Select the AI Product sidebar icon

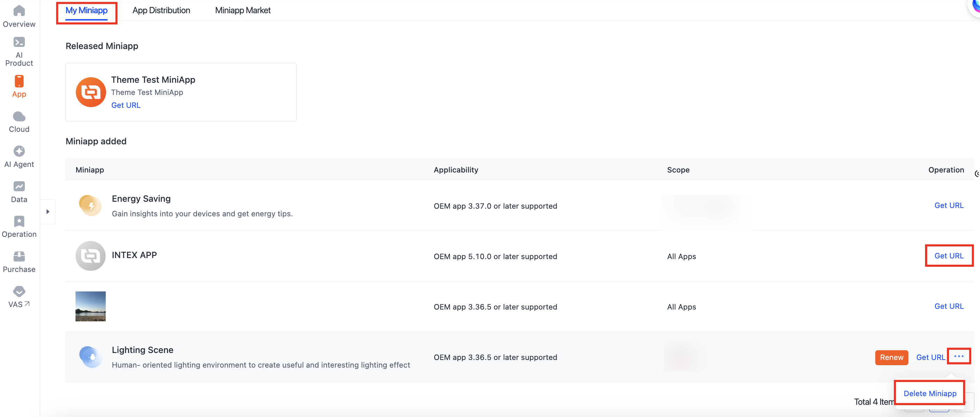tap(19, 42)
